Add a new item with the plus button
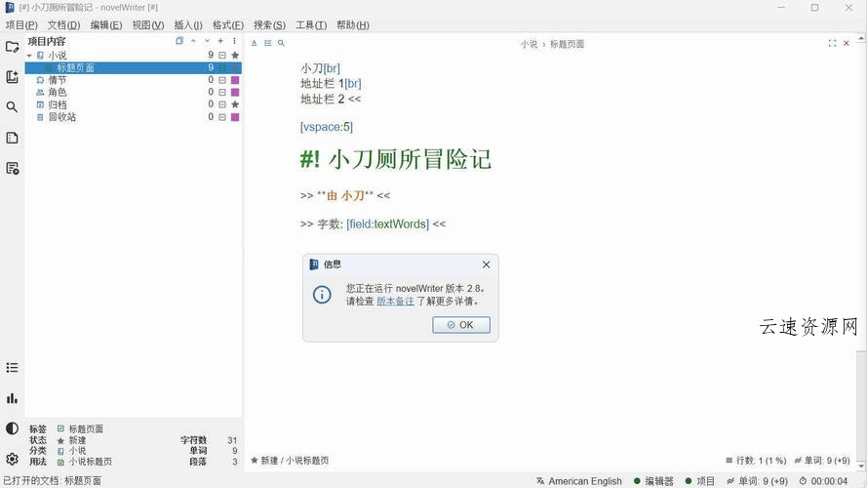 220,41
